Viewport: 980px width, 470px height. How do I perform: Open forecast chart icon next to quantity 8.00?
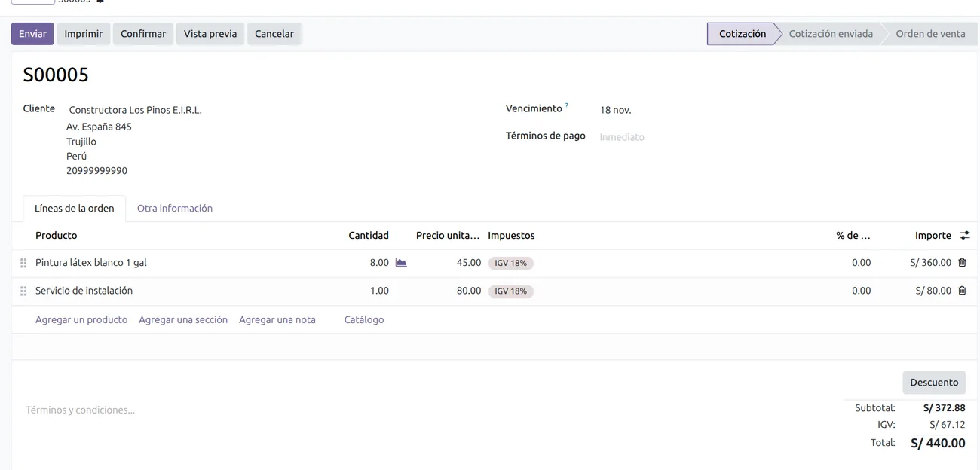(x=401, y=263)
